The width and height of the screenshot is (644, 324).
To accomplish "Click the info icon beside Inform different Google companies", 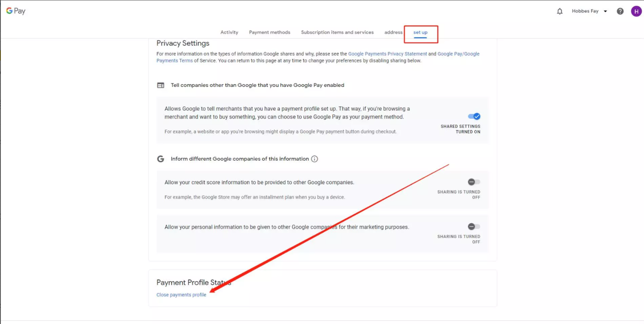I will pos(315,159).
